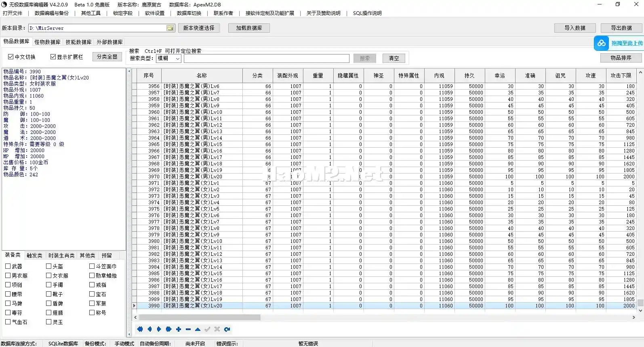The width and height of the screenshot is (644, 347).
Task: Click 分类全显 button
Action: coord(107,57)
